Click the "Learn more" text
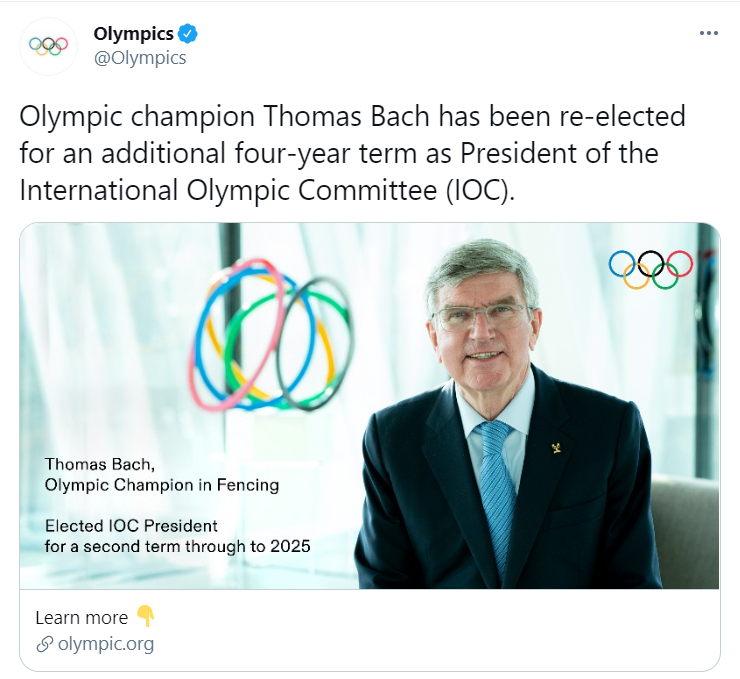The height and width of the screenshot is (679, 740). click(81, 617)
